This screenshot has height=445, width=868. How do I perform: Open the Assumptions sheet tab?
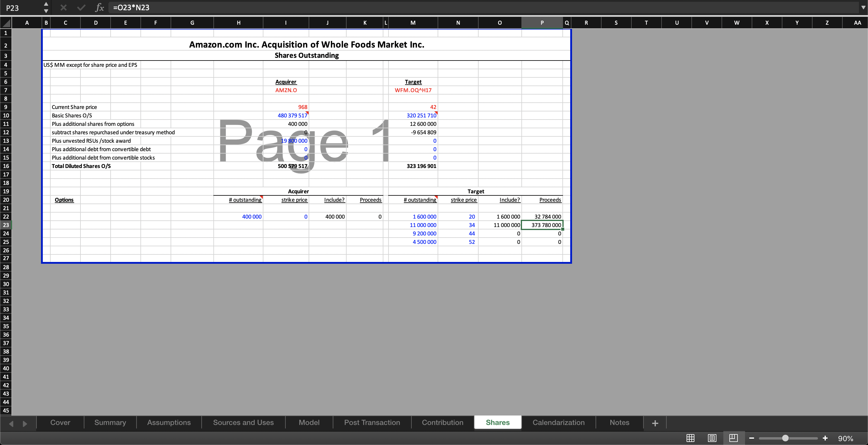pos(169,422)
